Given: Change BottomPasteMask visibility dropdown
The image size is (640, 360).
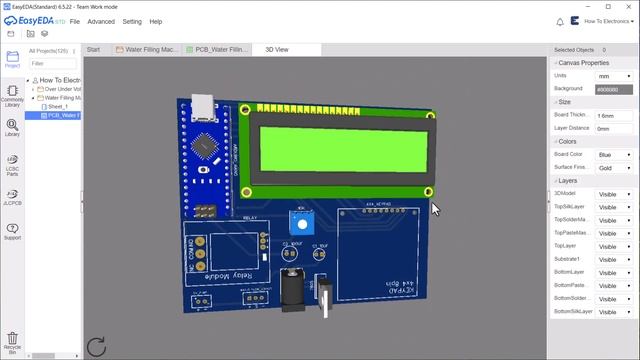Looking at the screenshot, I should tap(614, 286).
